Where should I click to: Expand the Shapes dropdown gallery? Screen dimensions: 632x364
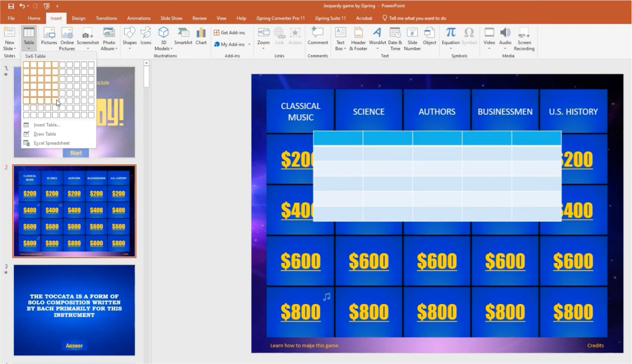pos(130,48)
